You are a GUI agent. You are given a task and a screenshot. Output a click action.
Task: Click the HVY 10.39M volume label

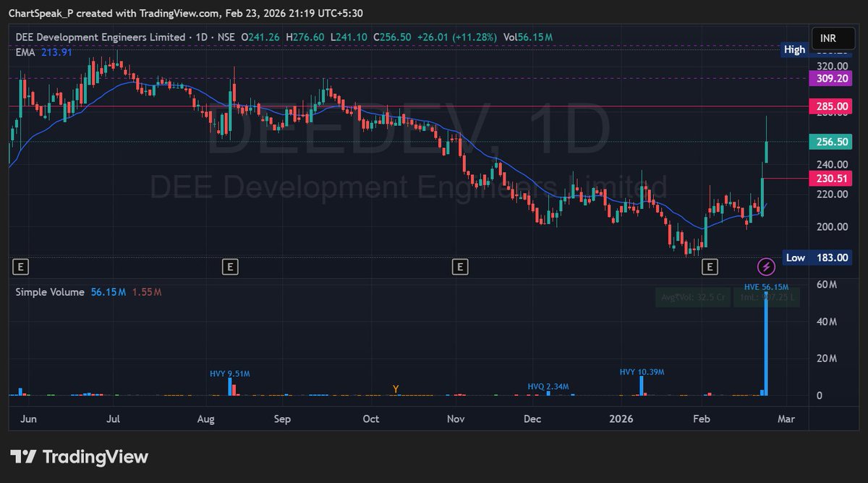(x=642, y=372)
